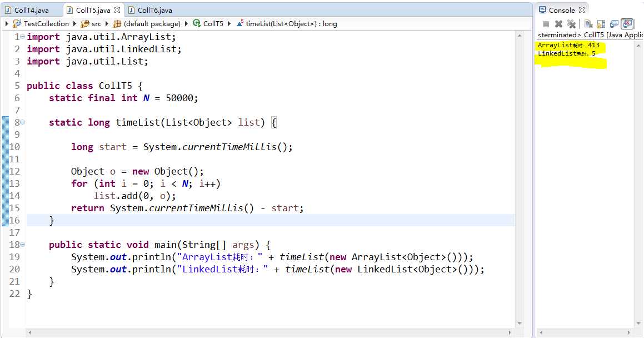Select the CollT5.java editor tab

(x=93, y=10)
